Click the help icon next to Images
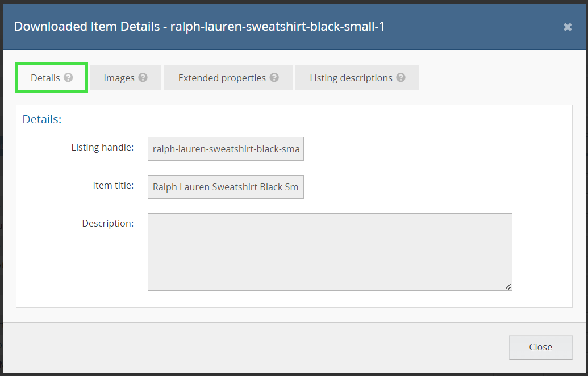The width and height of the screenshot is (588, 376). (143, 78)
